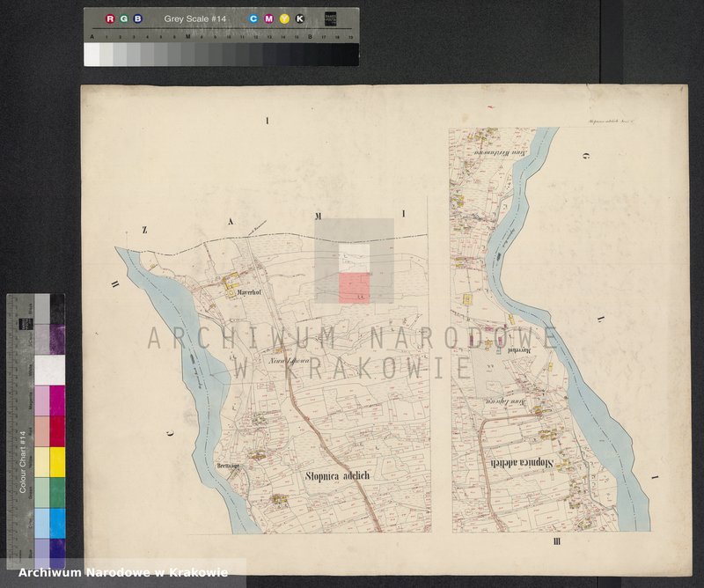This screenshot has height=588, width=704.
Task: Click the pink highlighted legend patch on the map
Action: 354,290
